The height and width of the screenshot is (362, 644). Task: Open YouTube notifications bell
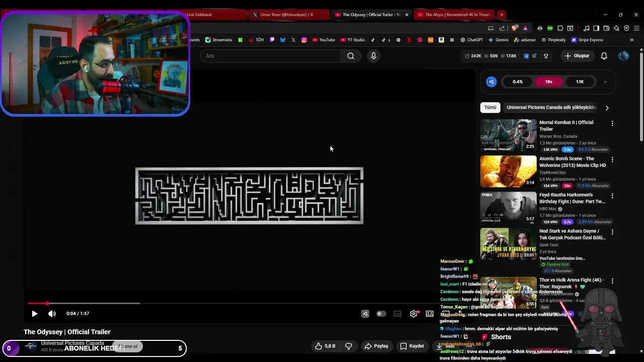604,56
